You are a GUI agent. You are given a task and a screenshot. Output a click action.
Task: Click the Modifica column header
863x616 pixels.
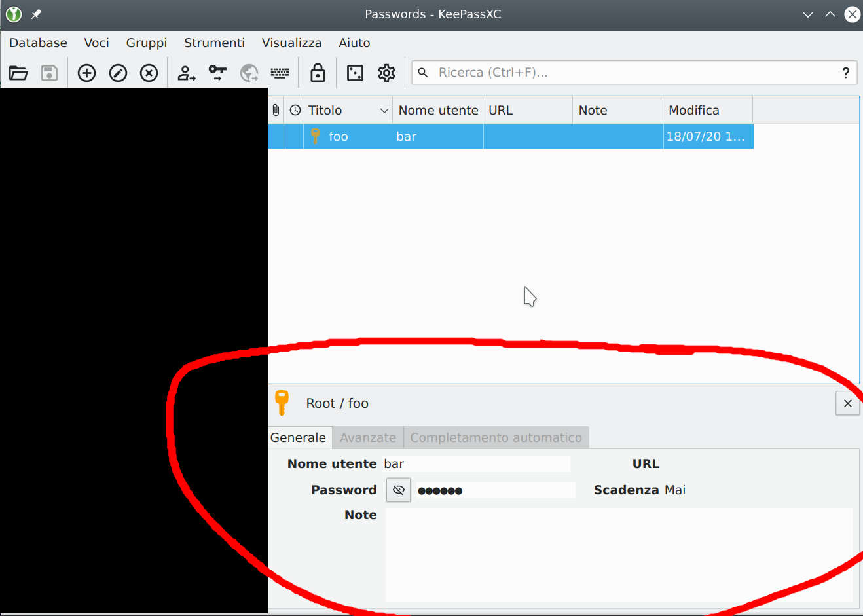(708, 110)
